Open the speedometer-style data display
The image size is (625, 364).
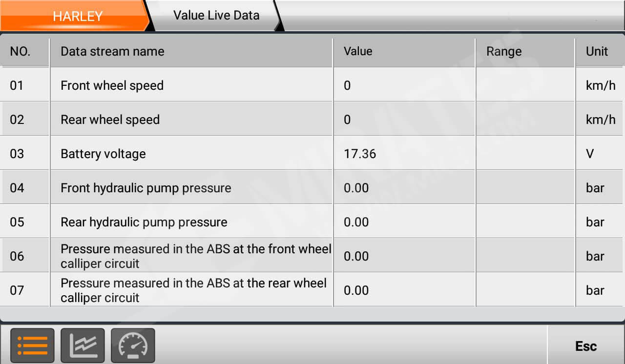tap(133, 345)
